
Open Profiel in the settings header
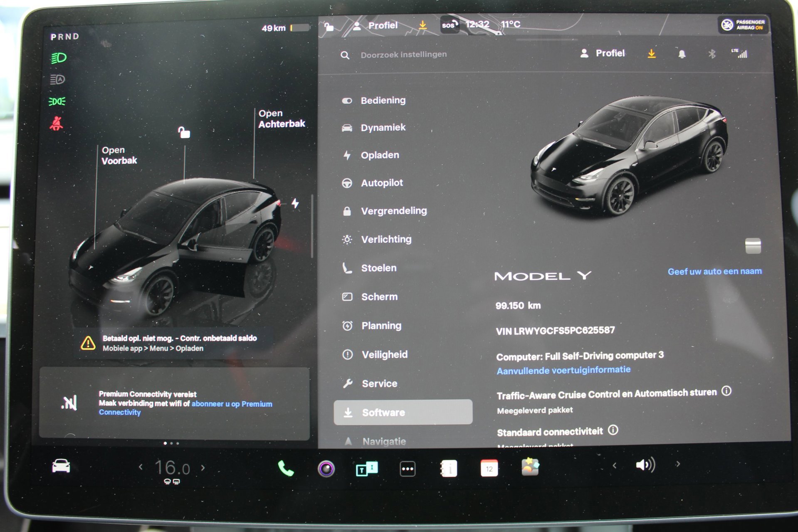coord(602,53)
